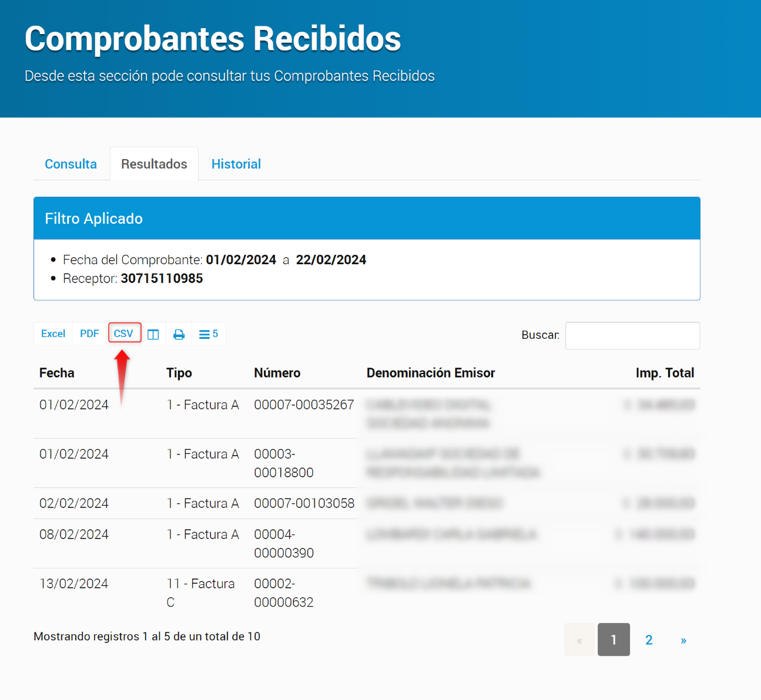Select invoice row 00007-00035267
The height and width of the screenshot is (700, 761).
(x=304, y=405)
